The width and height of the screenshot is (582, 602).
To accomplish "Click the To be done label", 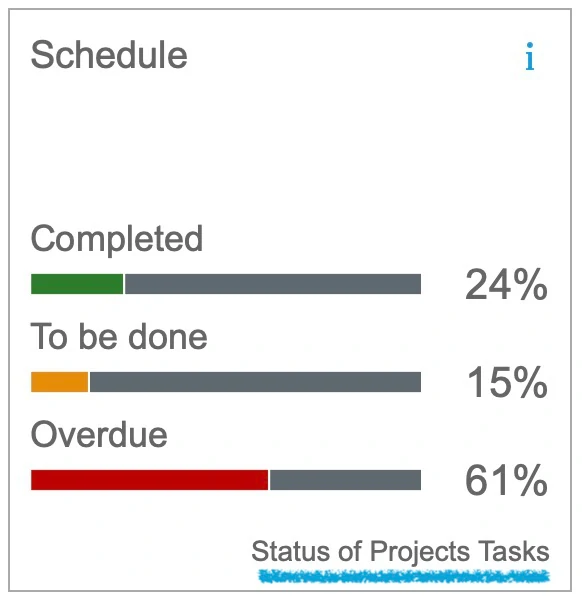I will (x=119, y=336).
